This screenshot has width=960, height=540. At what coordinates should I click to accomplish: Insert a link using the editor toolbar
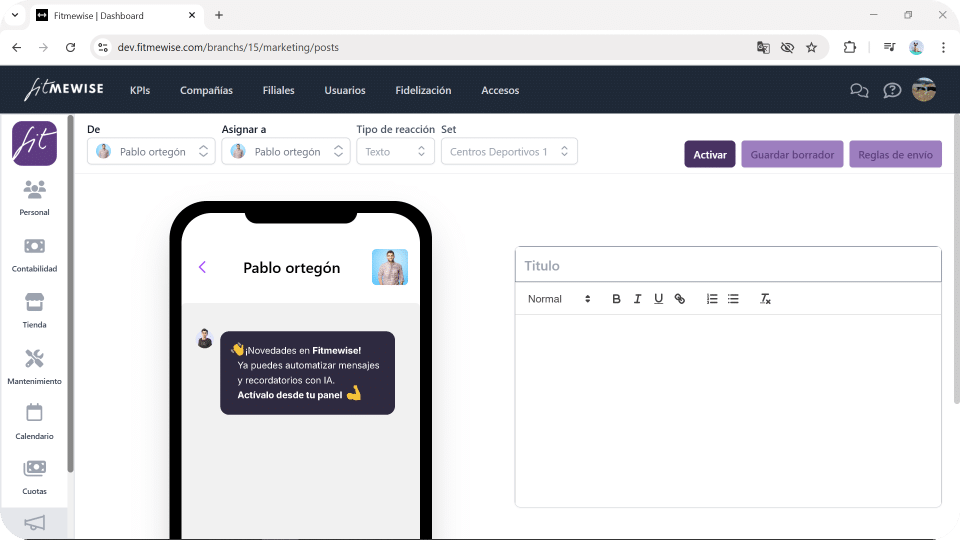click(x=680, y=299)
